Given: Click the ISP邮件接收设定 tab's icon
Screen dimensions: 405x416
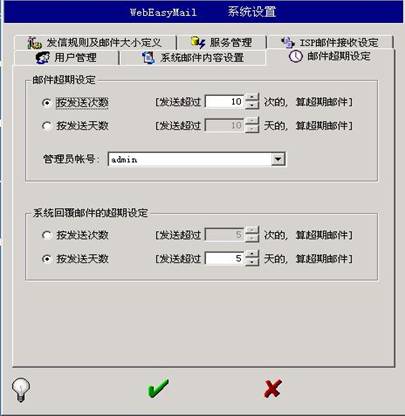Looking at the screenshot, I should 288,43.
